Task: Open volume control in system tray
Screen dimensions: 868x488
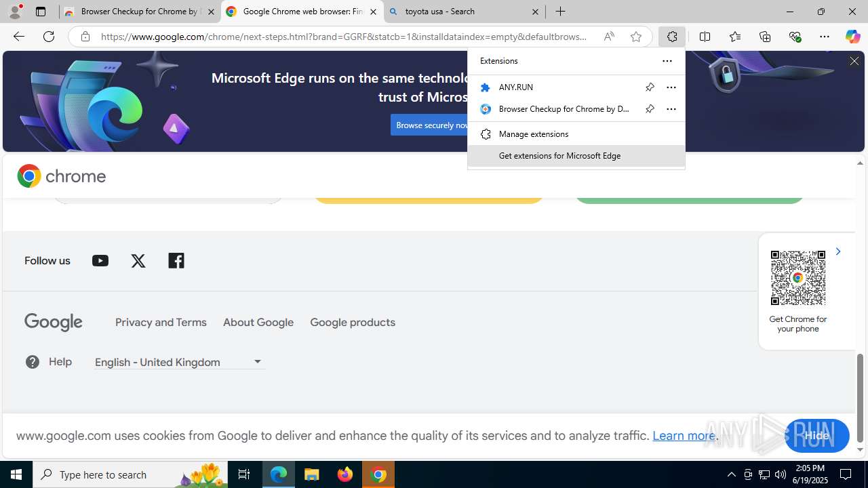Action: [781, 474]
